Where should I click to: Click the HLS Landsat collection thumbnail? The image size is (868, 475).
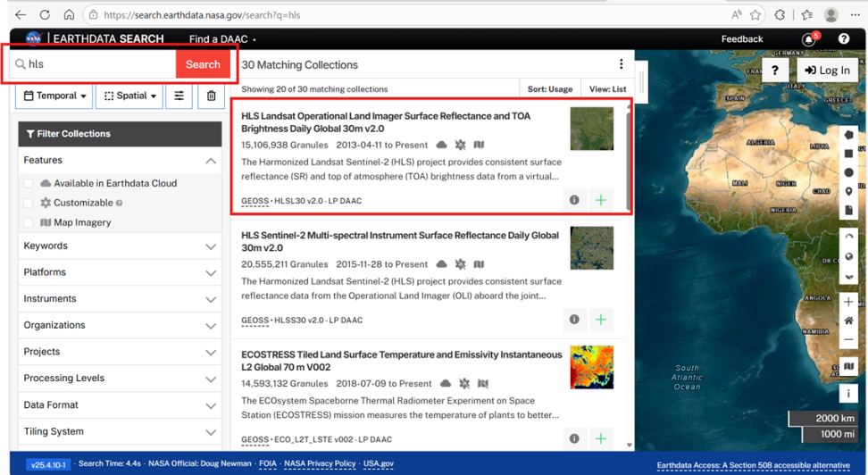point(592,129)
